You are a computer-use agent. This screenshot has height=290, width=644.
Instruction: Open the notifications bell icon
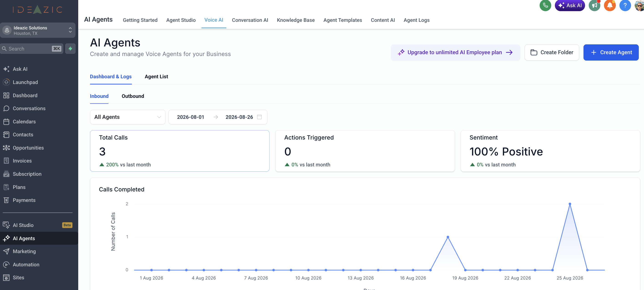609,5
